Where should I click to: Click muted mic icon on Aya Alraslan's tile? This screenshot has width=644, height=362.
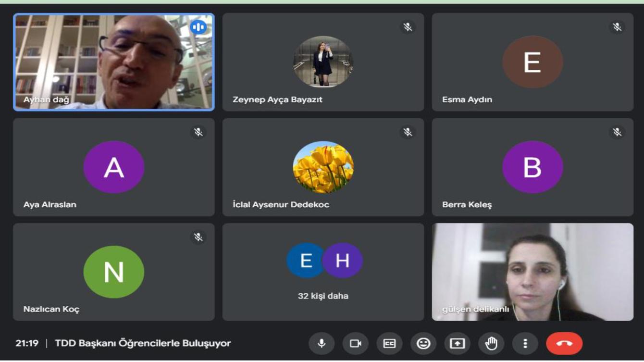(198, 132)
